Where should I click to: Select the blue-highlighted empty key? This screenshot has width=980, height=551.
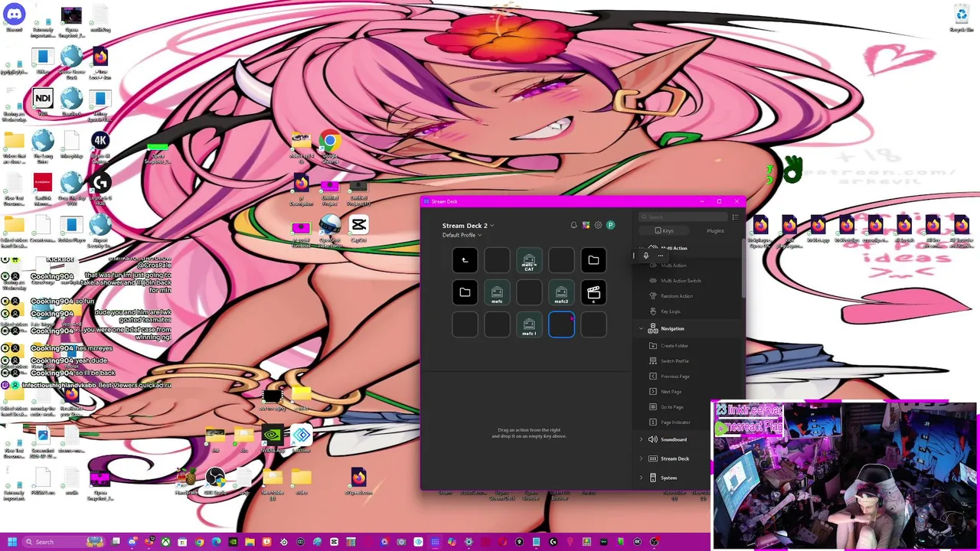point(561,324)
